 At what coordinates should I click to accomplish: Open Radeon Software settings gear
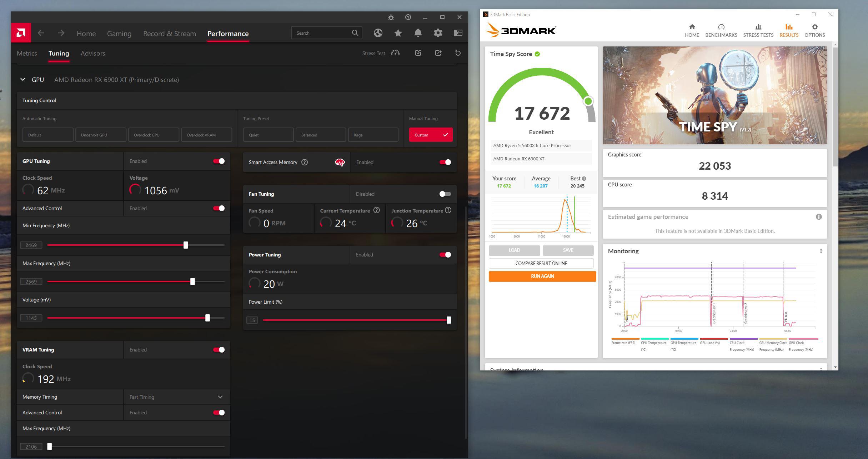click(438, 33)
